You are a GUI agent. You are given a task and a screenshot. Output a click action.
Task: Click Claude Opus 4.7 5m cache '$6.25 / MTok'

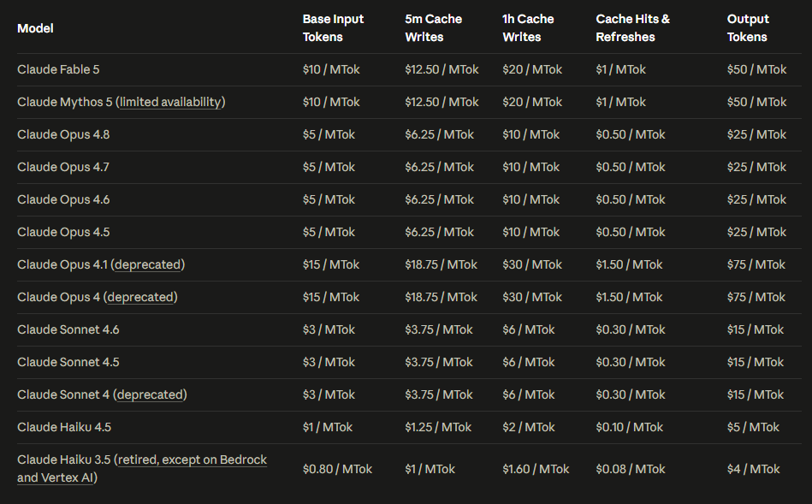pyautogui.click(x=439, y=168)
